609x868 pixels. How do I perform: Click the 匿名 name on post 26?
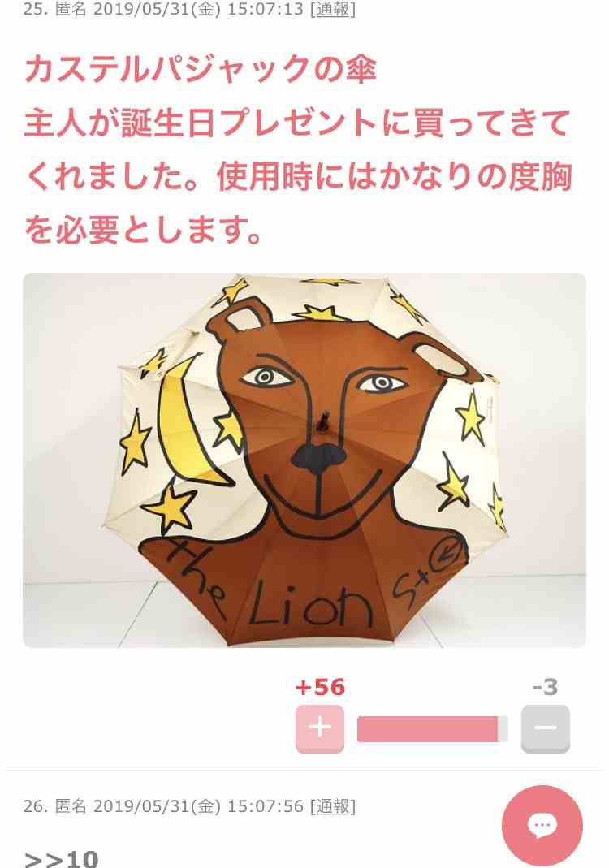(x=71, y=806)
